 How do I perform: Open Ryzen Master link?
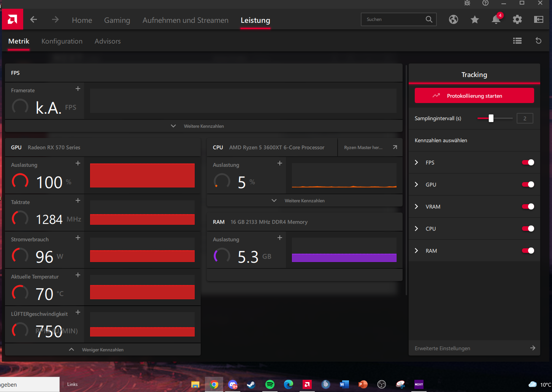[370, 147]
